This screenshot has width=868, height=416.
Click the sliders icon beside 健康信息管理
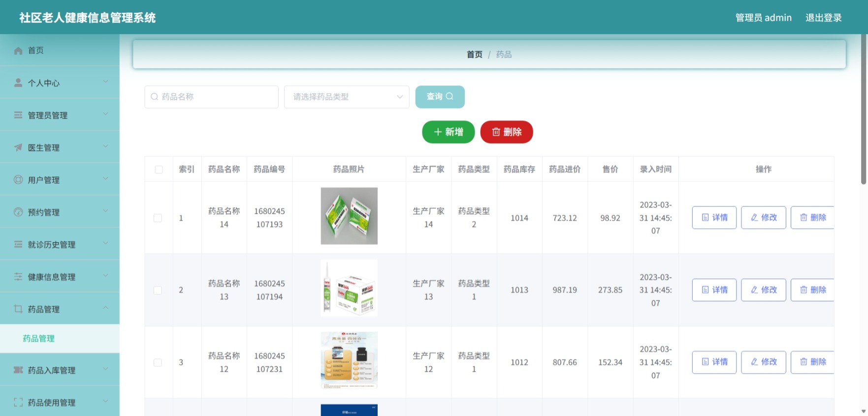pos(18,277)
